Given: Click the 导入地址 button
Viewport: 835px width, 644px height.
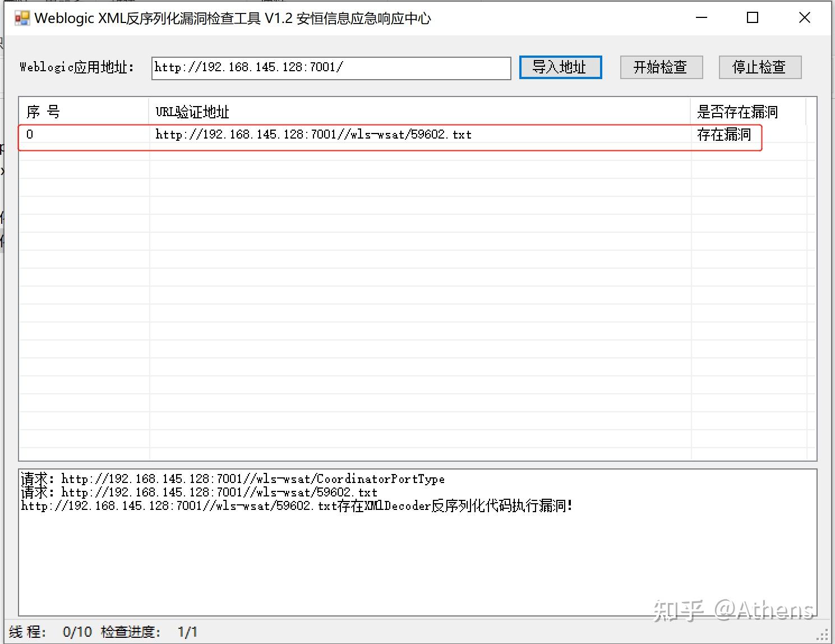Looking at the screenshot, I should click(x=560, y=67).
